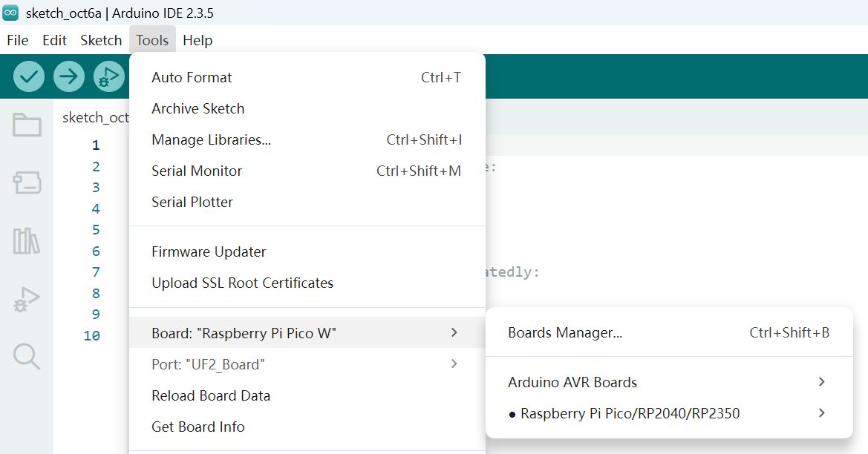The height and width of the screenshot is (454, 868).
Task: Select Upload SSL Root Certificates
Action: pyautogui.click(x=307, y=283)
